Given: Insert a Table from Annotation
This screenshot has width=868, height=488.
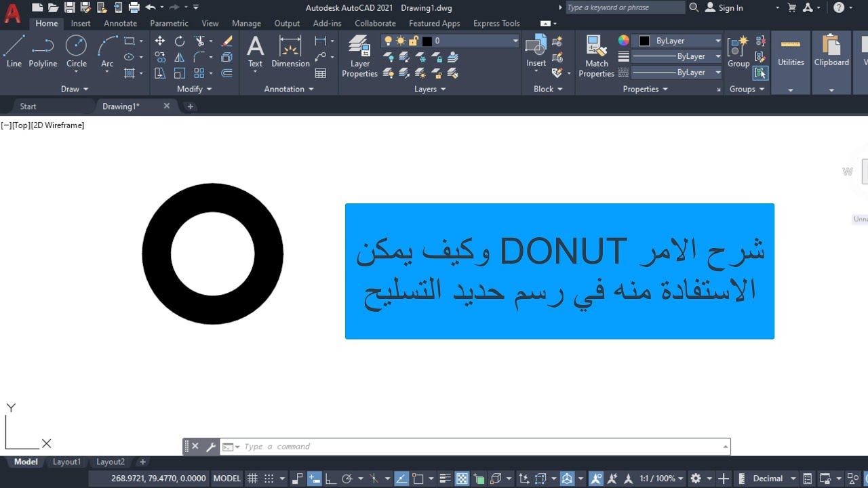Looking at the screenshot, I should (x=321, y=73).
